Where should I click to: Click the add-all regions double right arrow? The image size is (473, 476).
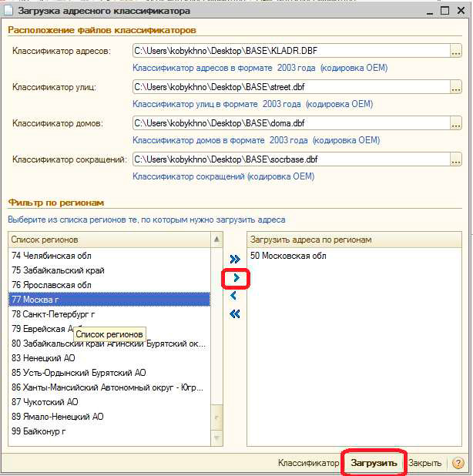(236, 260)
